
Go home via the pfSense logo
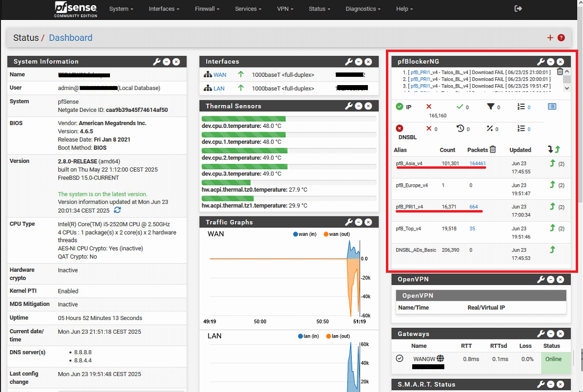pos(76,9)
